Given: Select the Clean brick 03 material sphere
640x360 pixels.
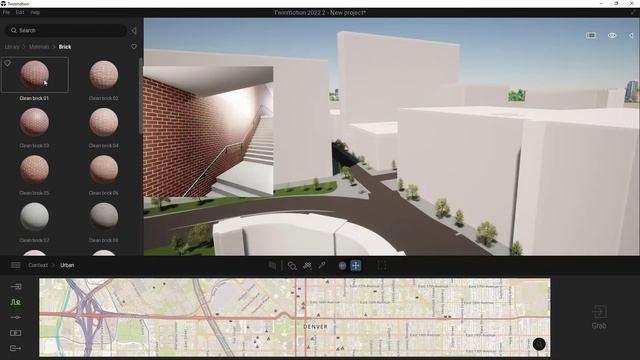Looking at the screenshot, I should coord(34,122).
